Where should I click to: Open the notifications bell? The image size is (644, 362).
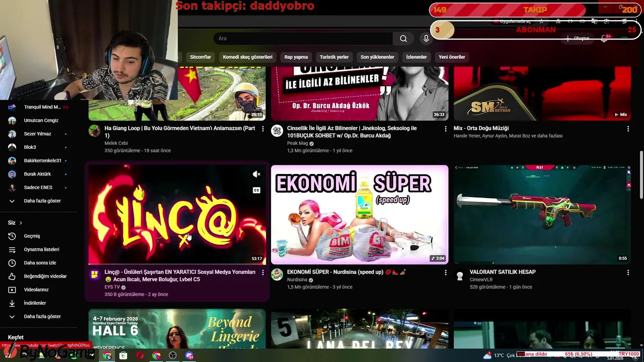click(x=605, y=39)
